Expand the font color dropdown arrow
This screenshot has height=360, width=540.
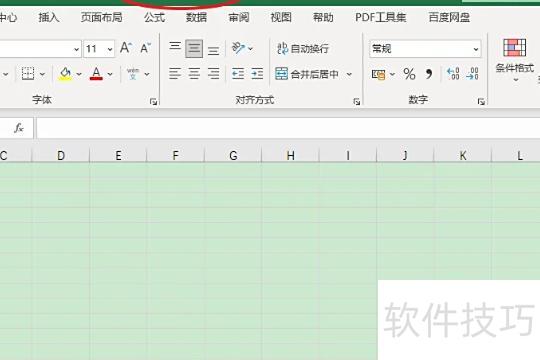coord(110,74)
